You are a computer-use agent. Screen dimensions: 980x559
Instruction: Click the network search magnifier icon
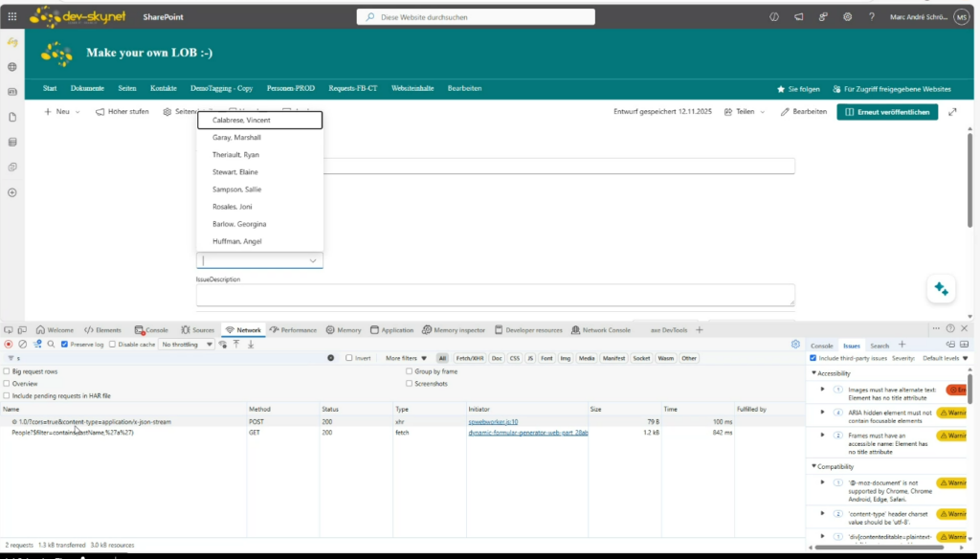coord(51,344)
